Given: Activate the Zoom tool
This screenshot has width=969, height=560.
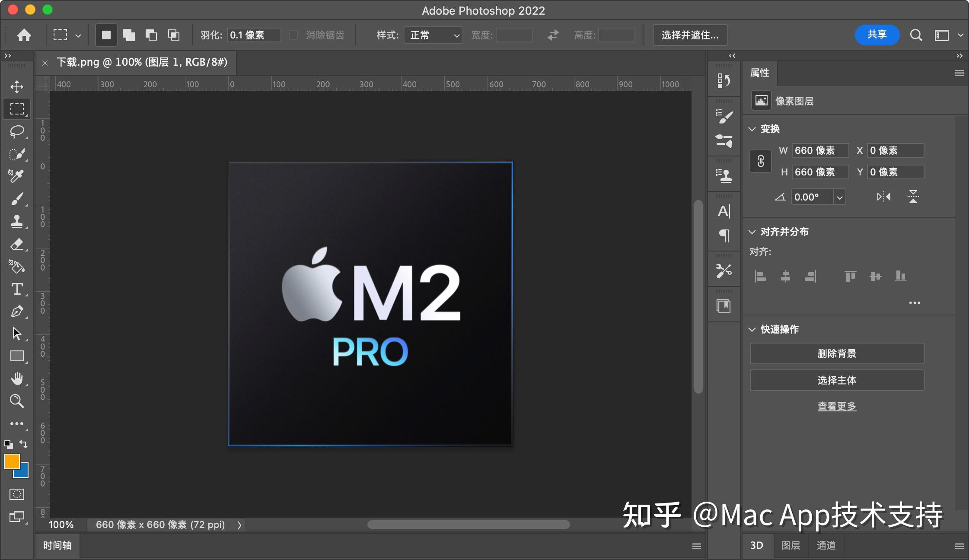Looking at the screenshot, I should click(x=17, y=401).
